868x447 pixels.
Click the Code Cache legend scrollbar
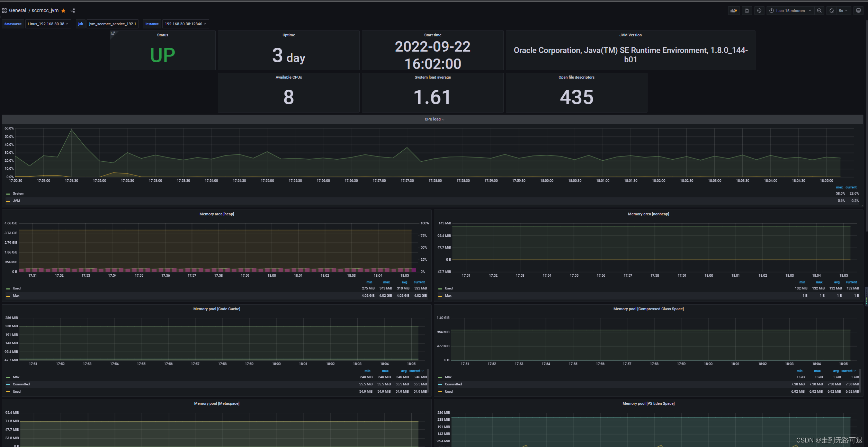click(428, 381)
